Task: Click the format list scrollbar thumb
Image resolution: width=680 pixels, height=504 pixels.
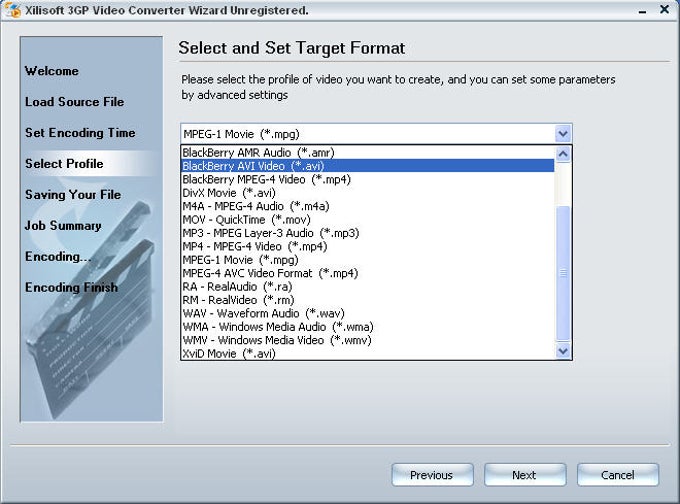Action: click(563, 273)
